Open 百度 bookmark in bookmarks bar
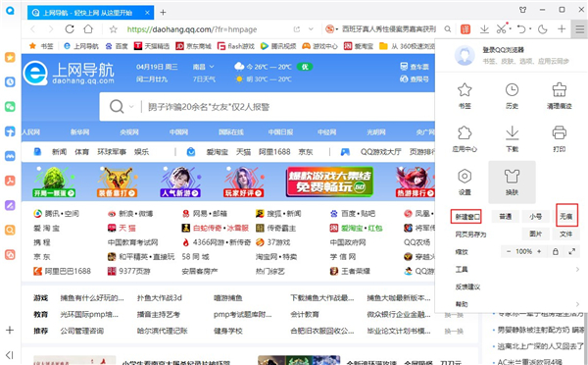588x365 pixels. [x=117, y=46]
